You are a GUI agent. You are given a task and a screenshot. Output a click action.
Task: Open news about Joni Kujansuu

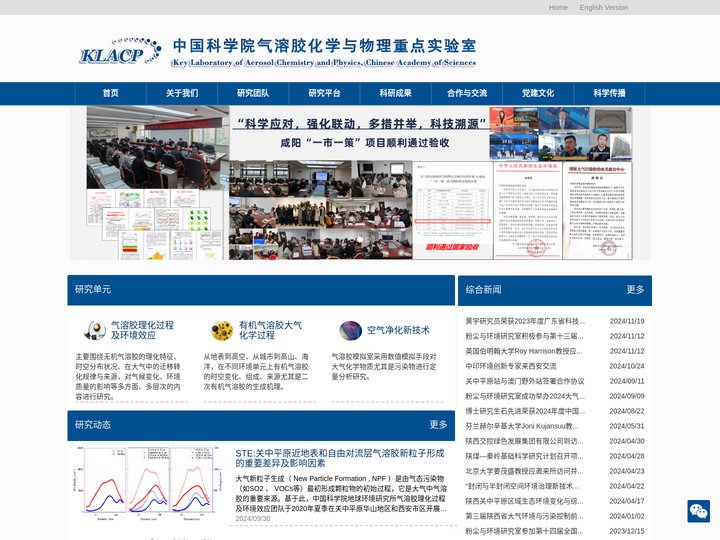tap(522, 426)
